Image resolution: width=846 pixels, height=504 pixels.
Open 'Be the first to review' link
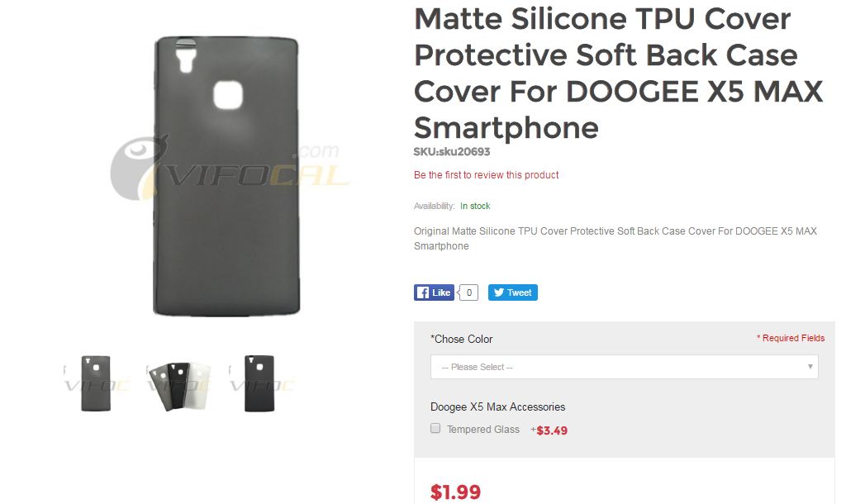tap(486, 175)
